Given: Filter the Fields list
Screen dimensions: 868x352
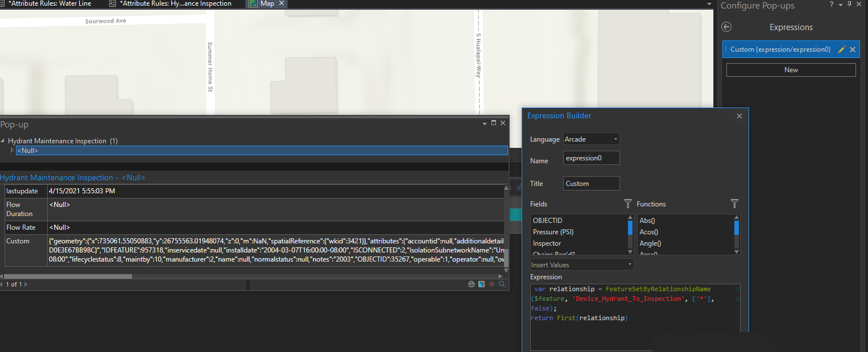Looking at the screenshot, I should pyautogui.click(x=628, y=204).
